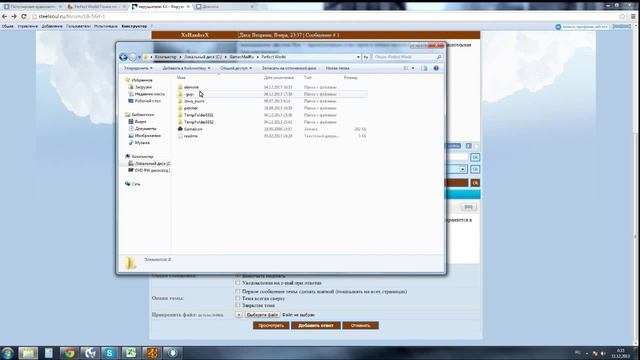Refresh the Explorer address bar
Screen dimensions: 640x360
click(366, 57)
